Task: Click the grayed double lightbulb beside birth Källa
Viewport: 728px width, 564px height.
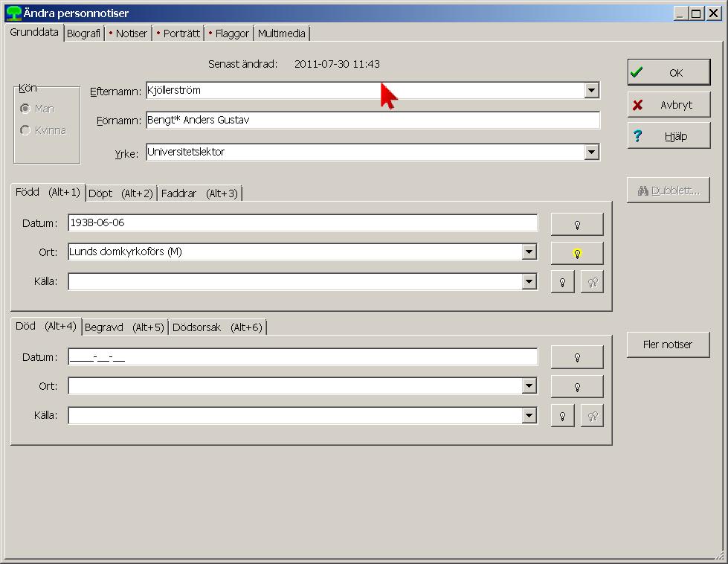Action: tap(593, 282)
